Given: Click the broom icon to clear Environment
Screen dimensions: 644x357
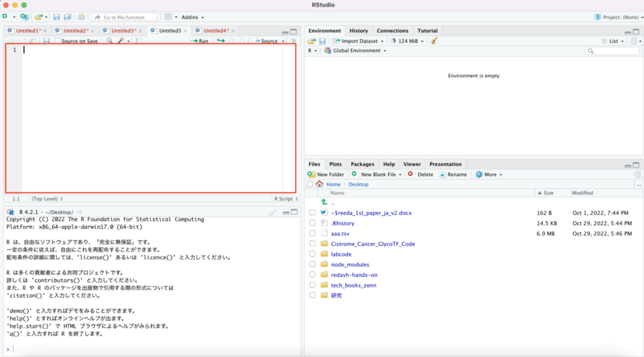Looking at the screenshot, I should [x=434, y=41].
